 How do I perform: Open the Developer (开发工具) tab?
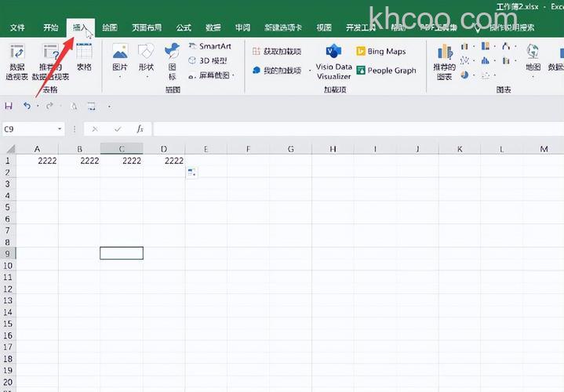[x=360, y=27]
